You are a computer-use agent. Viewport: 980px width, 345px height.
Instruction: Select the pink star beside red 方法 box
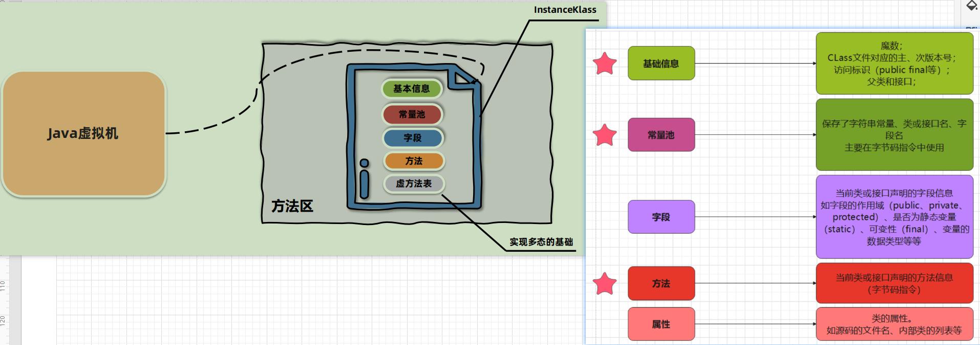click(605, 283)
